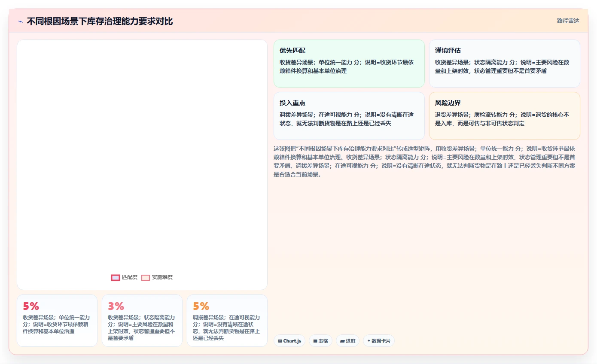
Task: Click the 路径雷达 label in the header
Action: (x=568, y=21)
